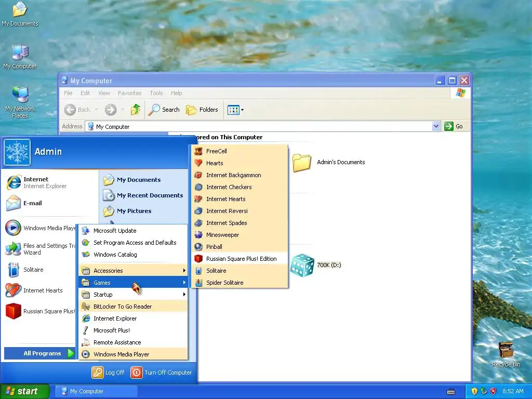
Task: Click pinned Windows Media Player icon
Action: tap(13, 228)
